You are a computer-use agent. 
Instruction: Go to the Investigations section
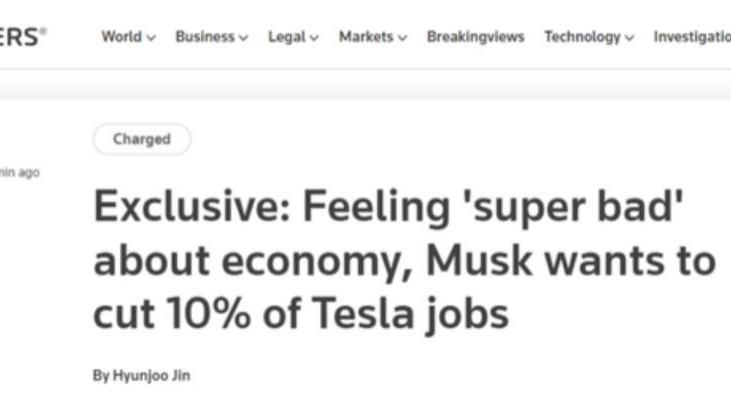(x=692, y=37)
